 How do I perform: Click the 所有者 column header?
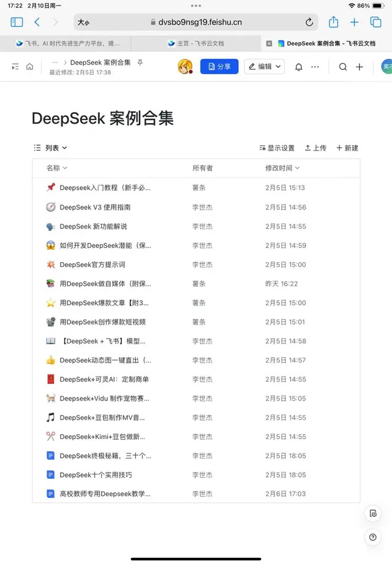tap(203, 168)
